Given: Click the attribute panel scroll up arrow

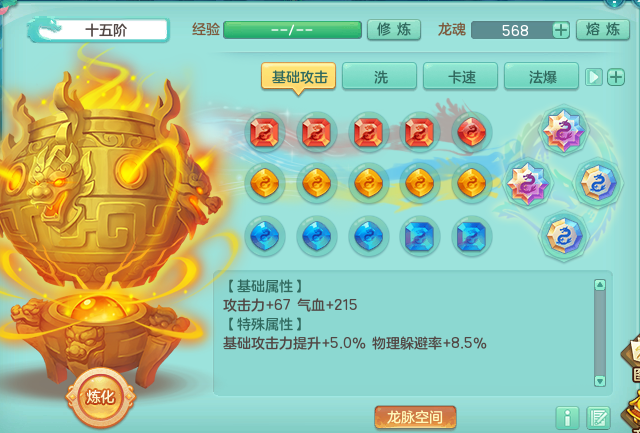Looking at the screenshot, I should coord(600,285).
